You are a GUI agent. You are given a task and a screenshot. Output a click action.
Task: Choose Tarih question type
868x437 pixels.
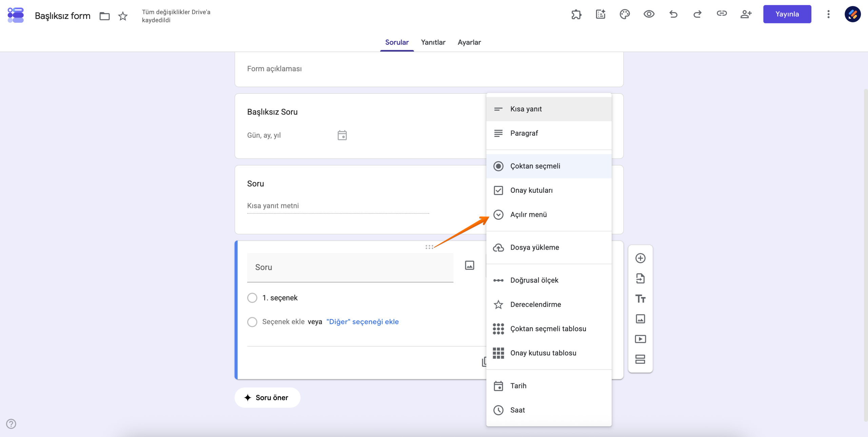[x=549, y=386]
